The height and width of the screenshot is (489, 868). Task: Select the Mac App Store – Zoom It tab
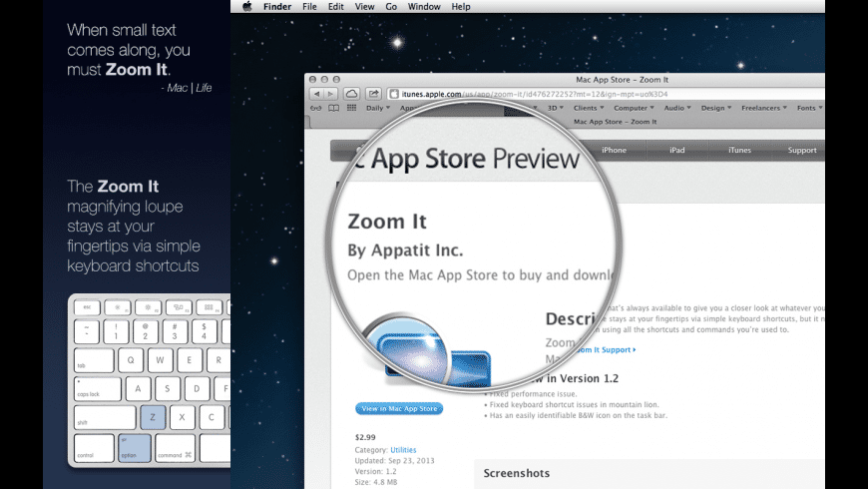coord(615,122)
